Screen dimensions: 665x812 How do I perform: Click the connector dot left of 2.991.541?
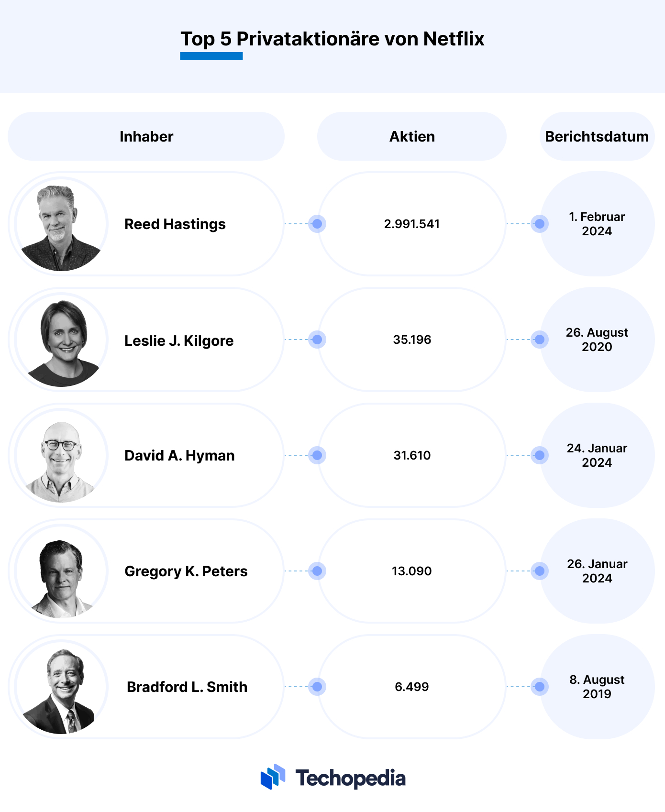coord(317,224)
